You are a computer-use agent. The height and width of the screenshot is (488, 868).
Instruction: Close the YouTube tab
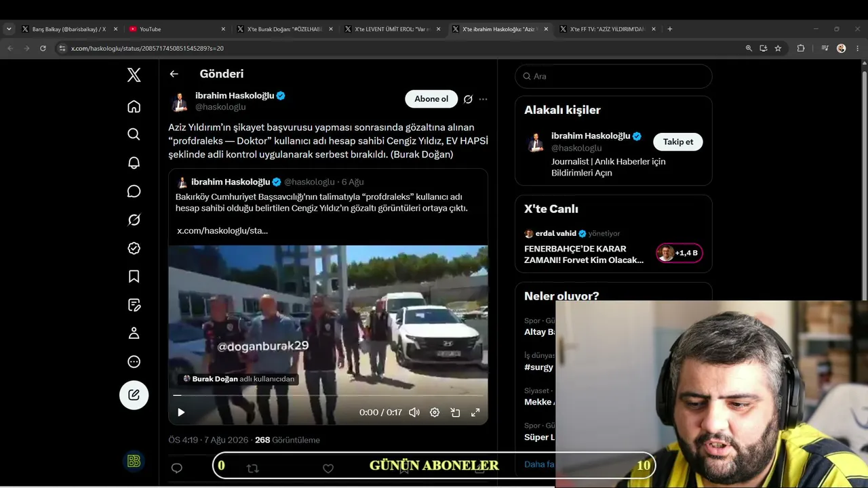pyautogui.click(x=223, y=29)
